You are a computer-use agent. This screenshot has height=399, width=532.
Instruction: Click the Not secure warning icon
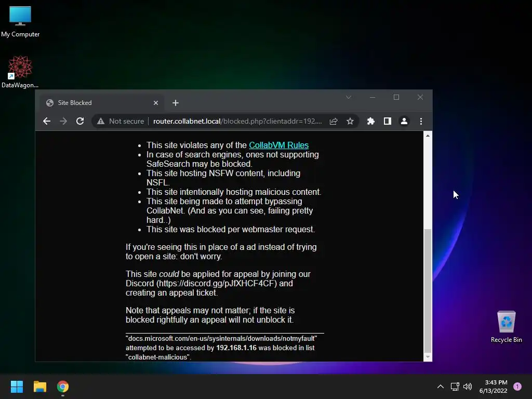tap(101, 121)
